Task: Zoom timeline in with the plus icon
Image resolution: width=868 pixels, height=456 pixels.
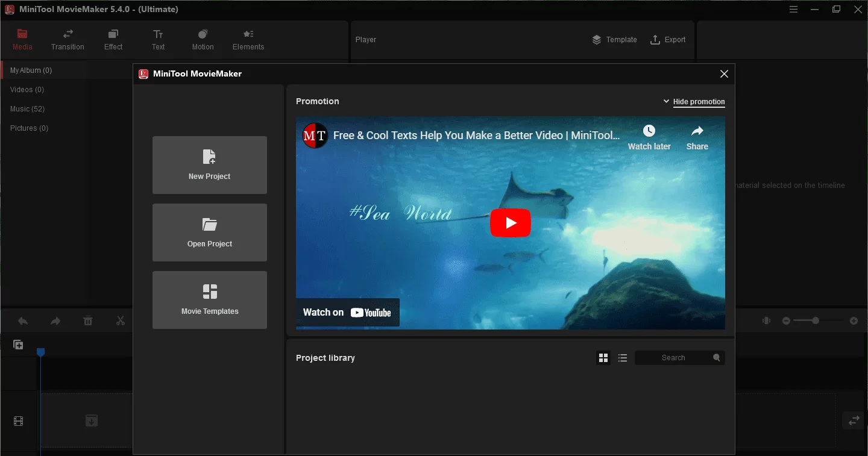Action: (x=854, y=320)
